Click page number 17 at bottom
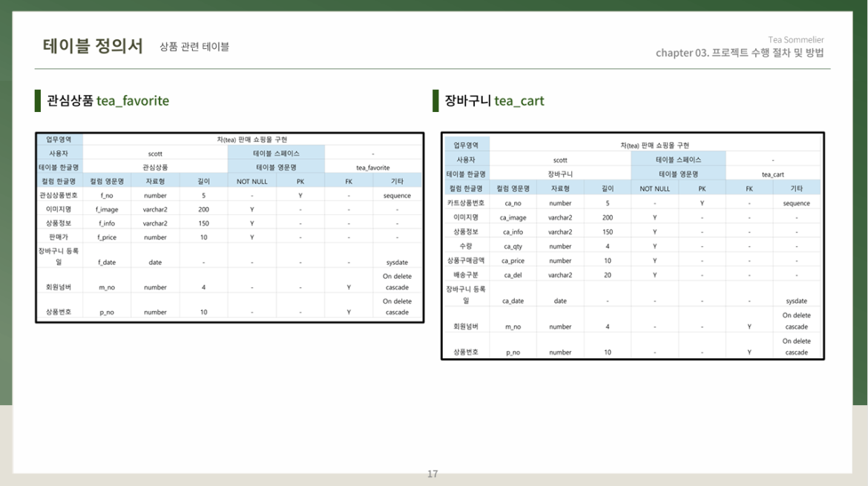 tap(433, 474)
